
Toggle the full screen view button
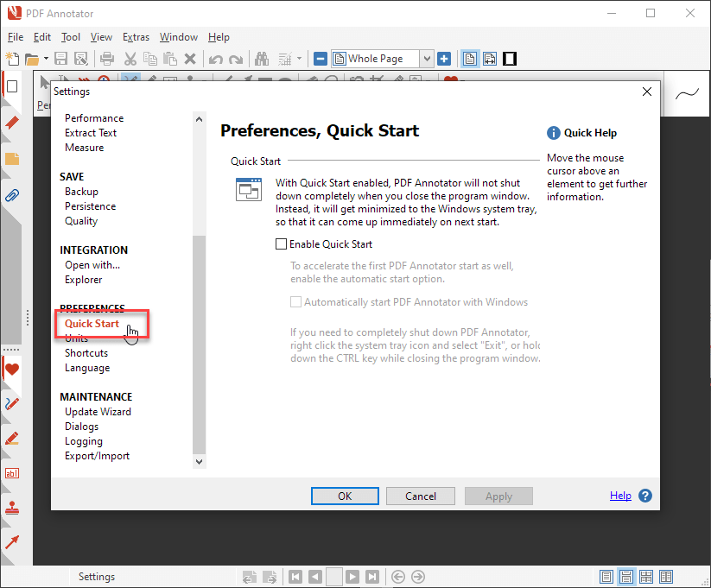(510, 59)
